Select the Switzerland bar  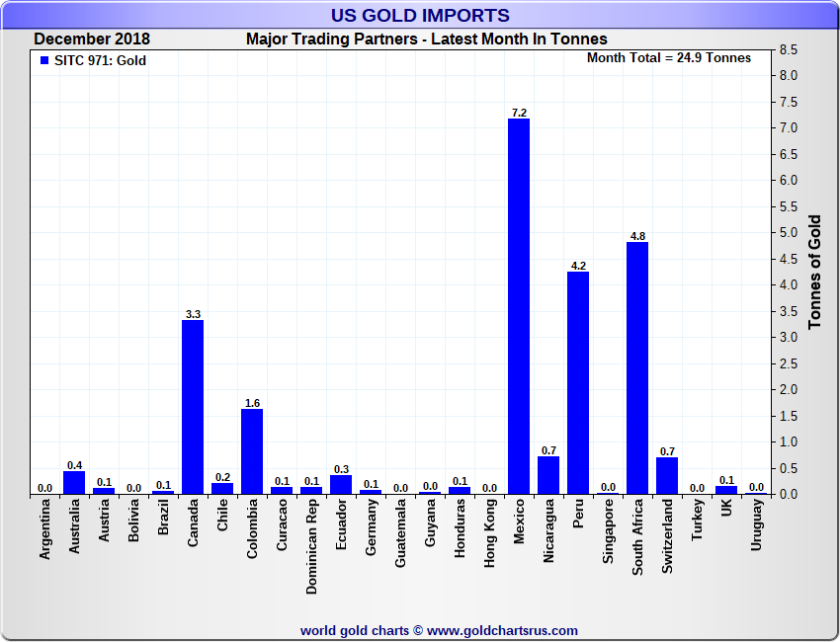click(x=667, y=475)
